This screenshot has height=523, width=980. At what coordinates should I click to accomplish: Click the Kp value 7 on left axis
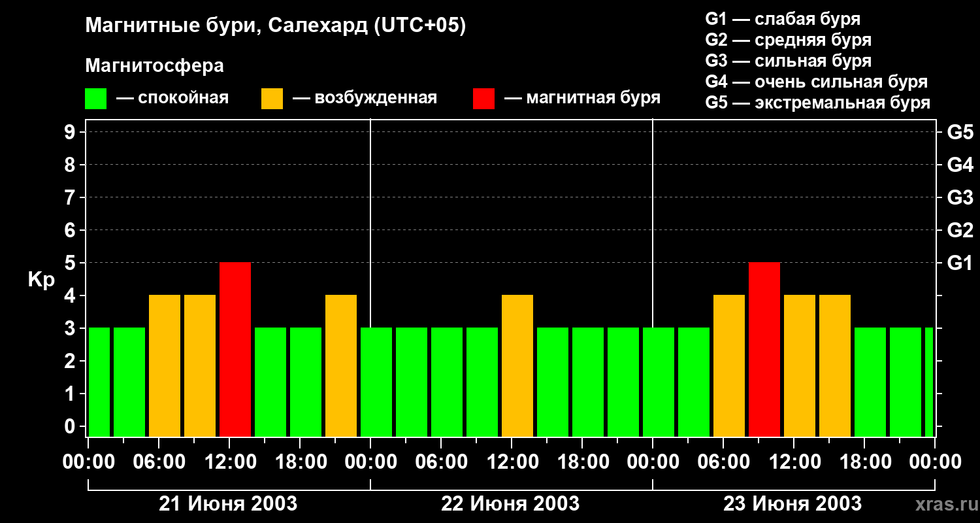[71, 197]
